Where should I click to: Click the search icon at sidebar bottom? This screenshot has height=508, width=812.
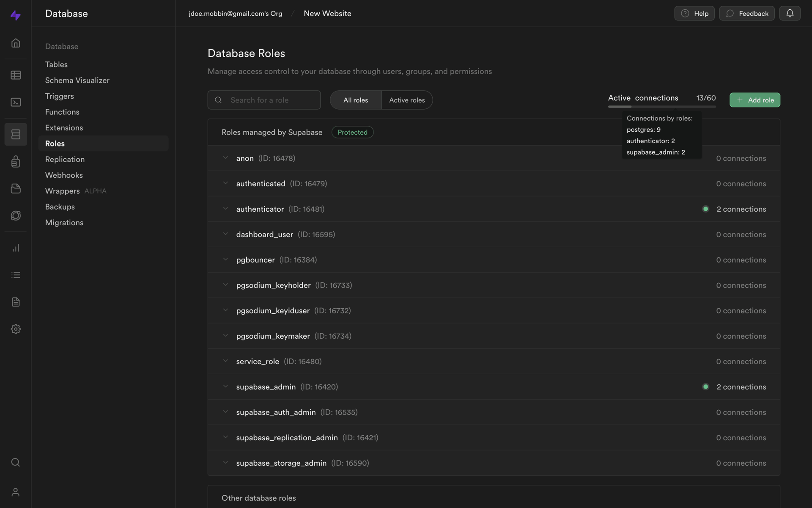16,462
